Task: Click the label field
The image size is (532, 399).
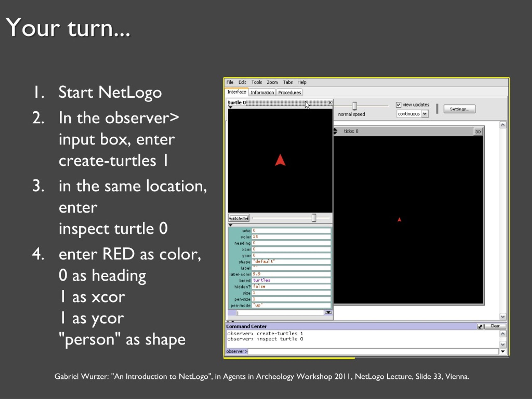Action: [x=291, y=268]
